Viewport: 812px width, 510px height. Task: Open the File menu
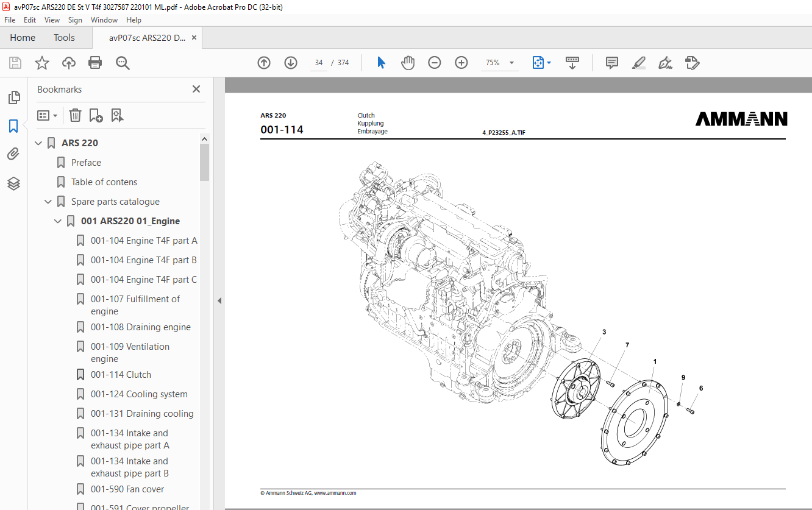[10, 20]
